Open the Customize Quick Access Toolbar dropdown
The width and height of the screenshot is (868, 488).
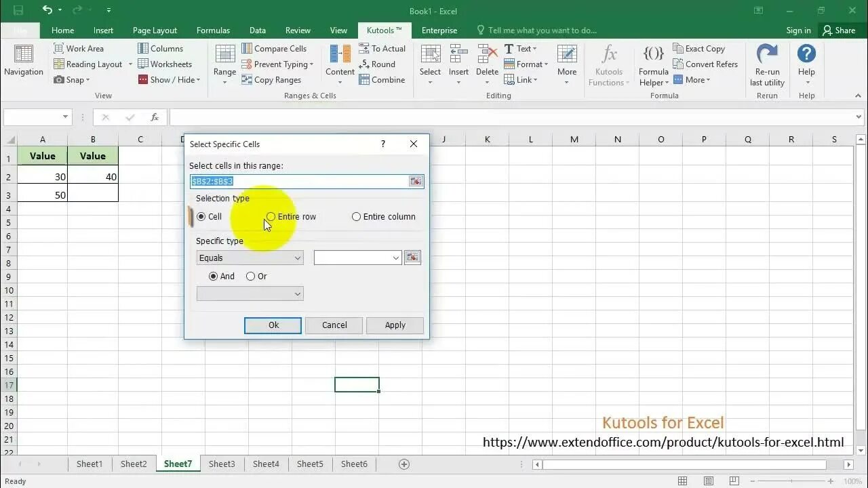pos(109,11)
